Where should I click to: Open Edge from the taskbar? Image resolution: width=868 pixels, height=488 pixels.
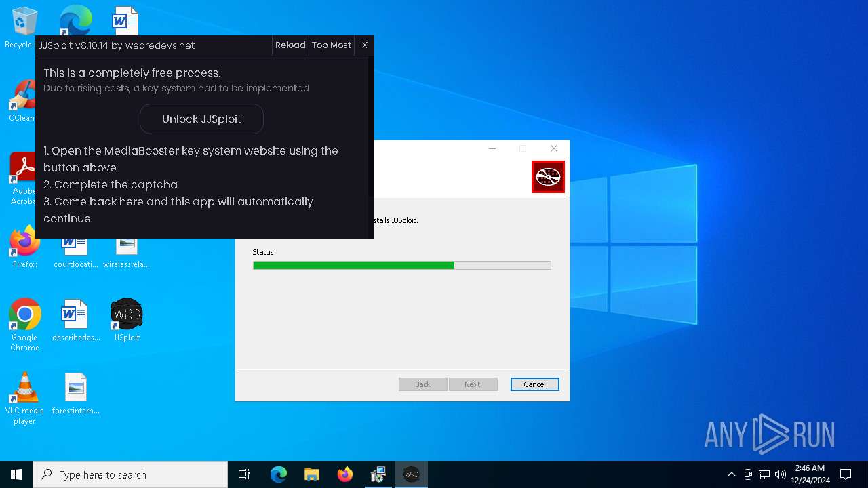[x=279, y=474]
